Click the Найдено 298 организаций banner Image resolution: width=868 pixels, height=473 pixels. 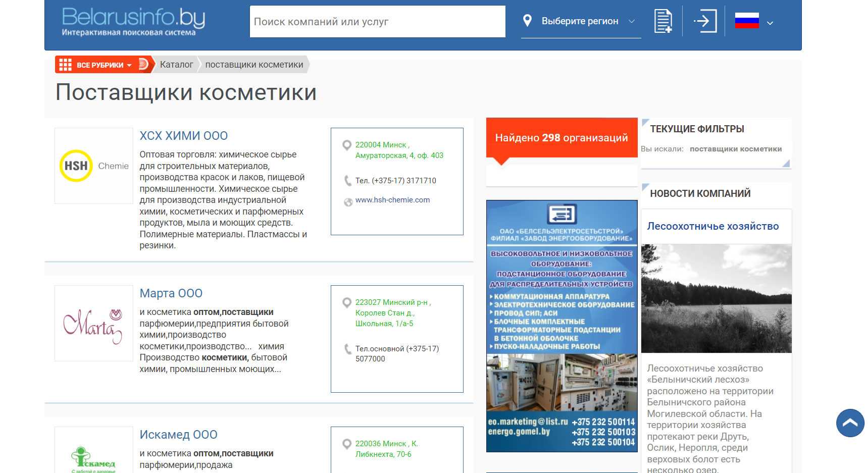561,138
